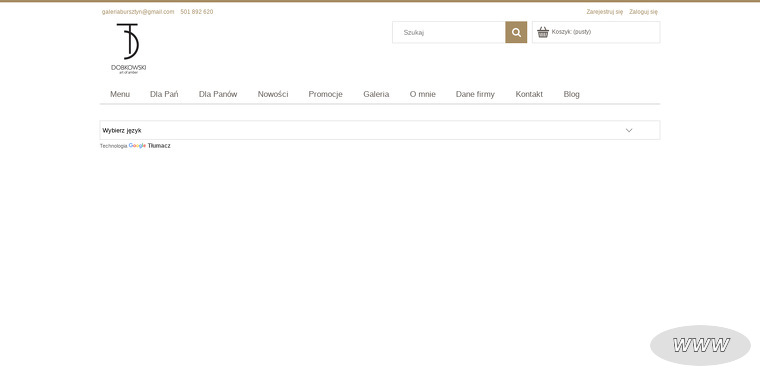Click the language dropdown chevron arrow
Viewport: 760px width, 375px height.
tap(629, 130)
